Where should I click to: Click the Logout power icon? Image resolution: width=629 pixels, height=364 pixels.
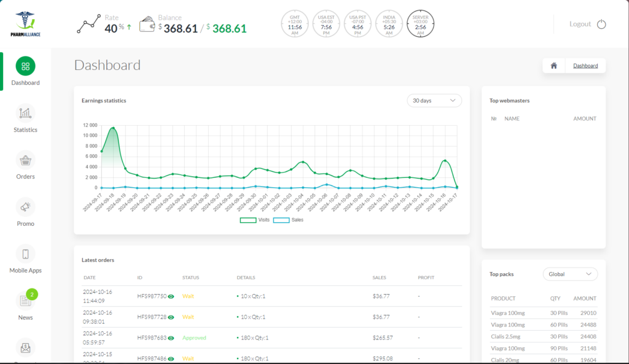pos(601,24)
